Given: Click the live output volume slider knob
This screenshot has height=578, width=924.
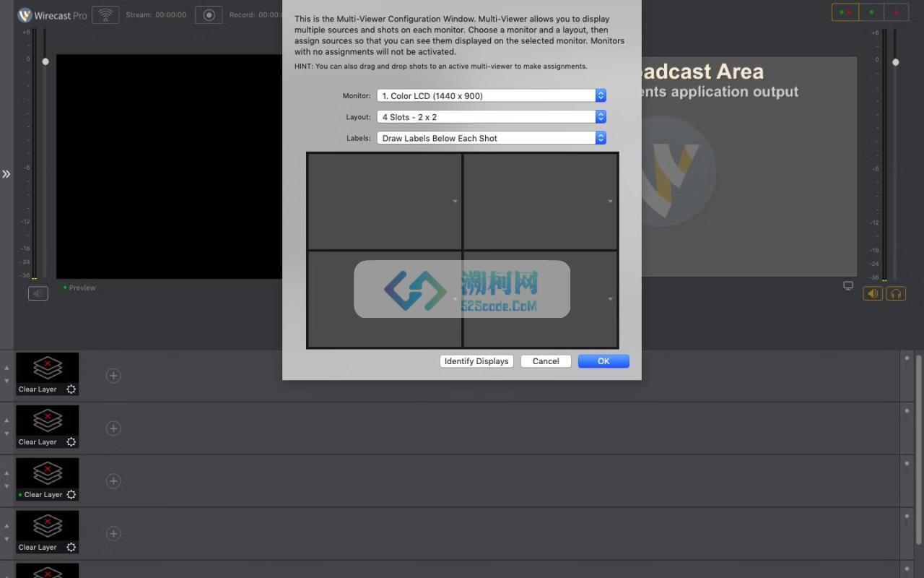Looking at the screenshot, I should (896, 62).
